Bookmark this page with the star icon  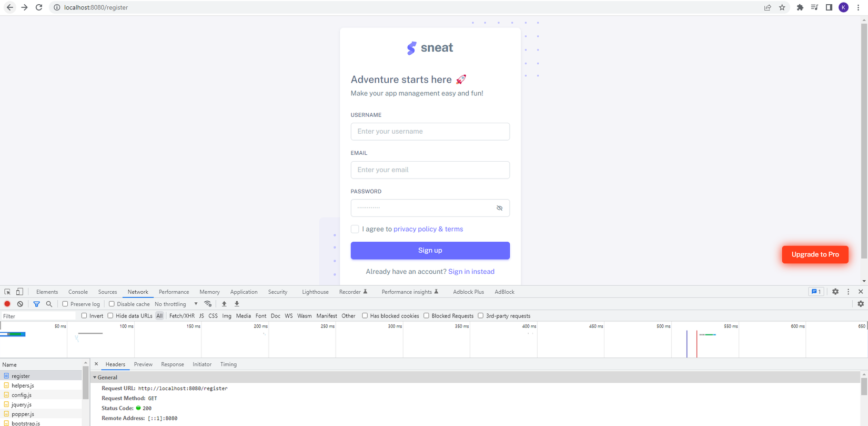click(x=782, y=7)
